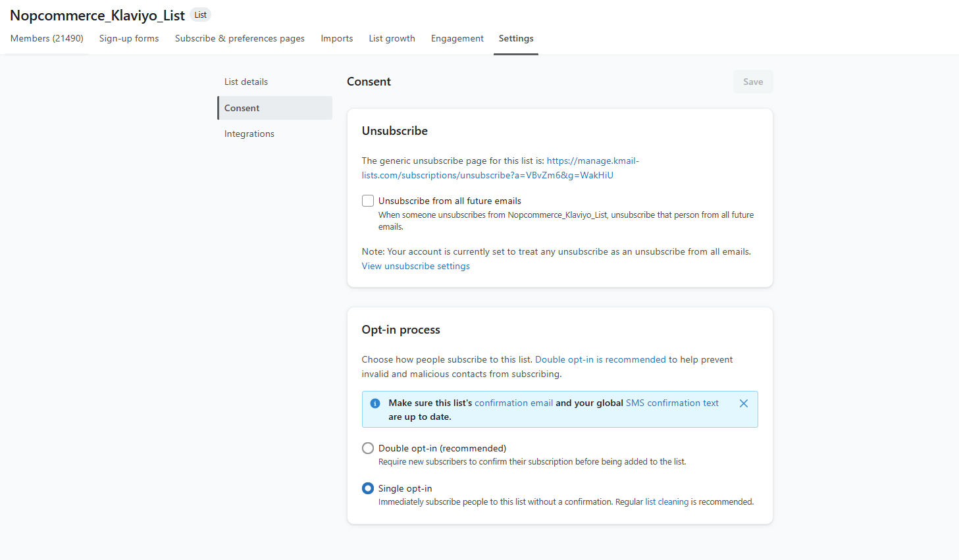Viewport: 959px width, 560px height.
Task: Follow the View unsubscribe settings link
Action: (416, 266)
